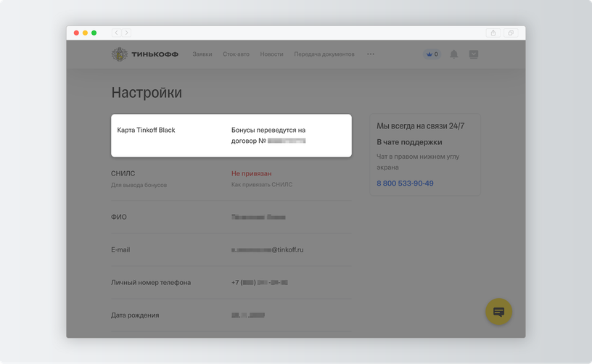Open the notifications bell

454,54
